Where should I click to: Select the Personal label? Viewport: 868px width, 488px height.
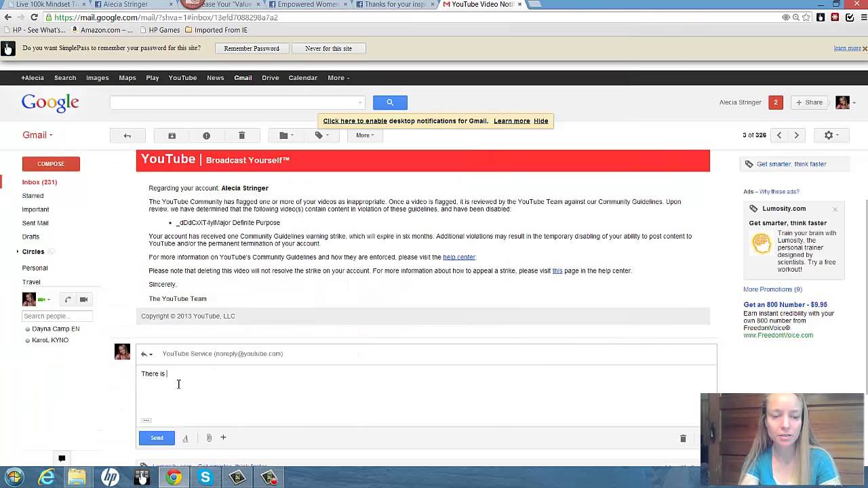[35, 268]
